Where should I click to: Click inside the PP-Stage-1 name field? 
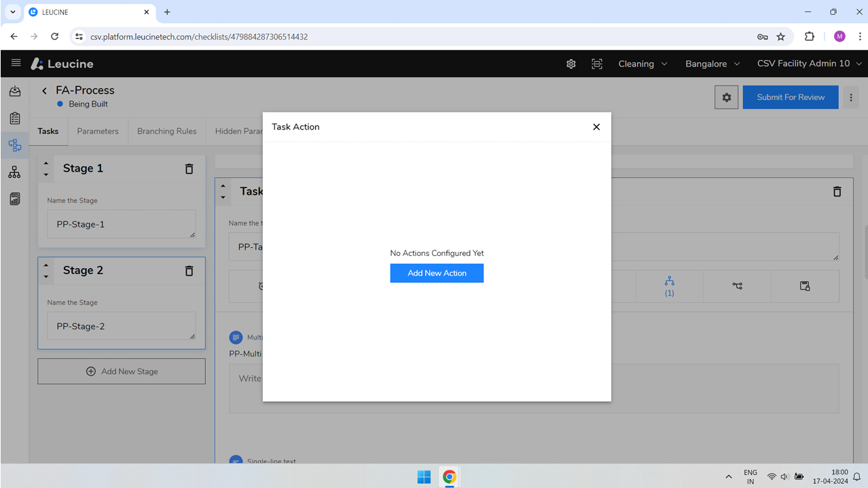point(121,224)
